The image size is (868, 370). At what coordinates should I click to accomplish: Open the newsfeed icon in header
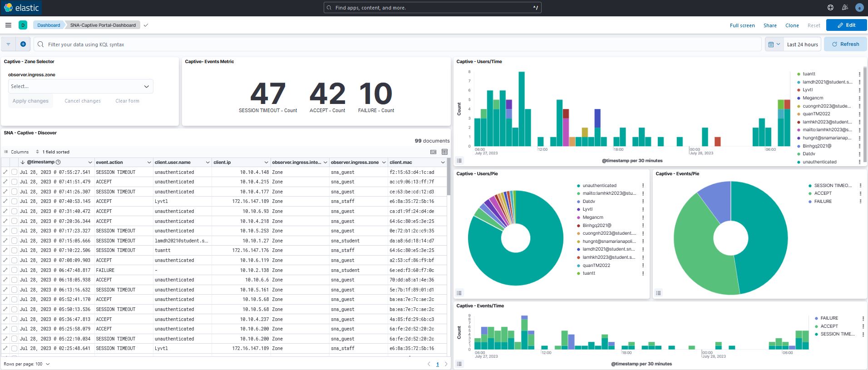point(845,8)
